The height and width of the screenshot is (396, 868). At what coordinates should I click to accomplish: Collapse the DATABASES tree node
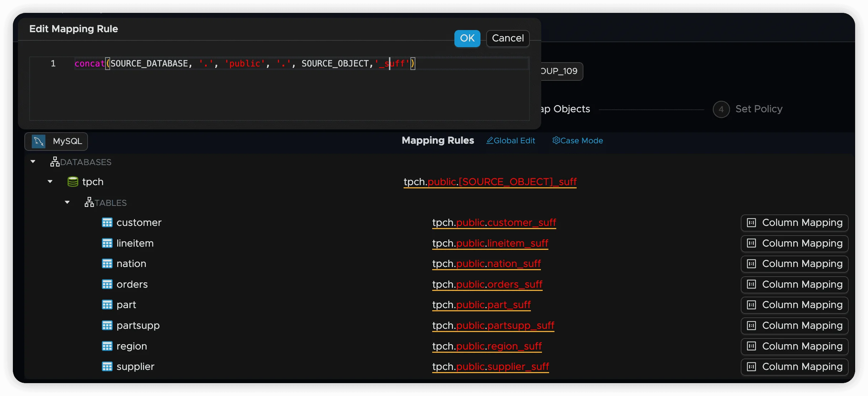33,162
